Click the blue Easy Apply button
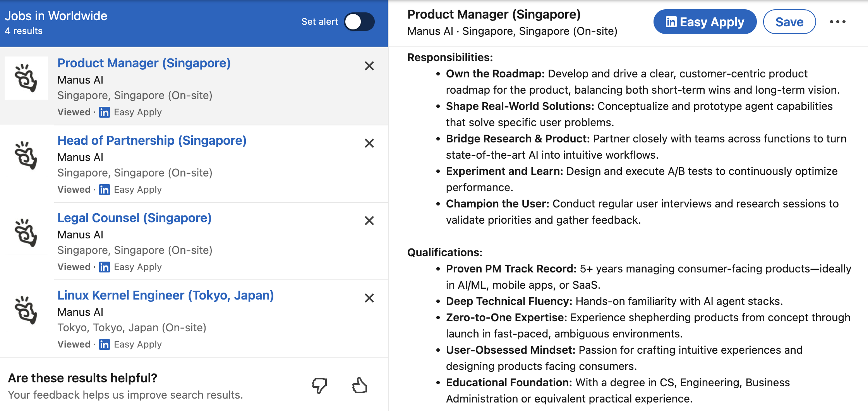Screen dimensions: 868x411 coord(705,22)
